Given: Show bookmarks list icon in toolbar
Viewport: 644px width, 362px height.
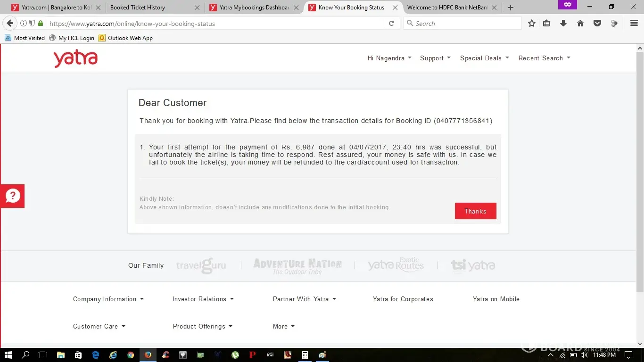Looking at the screenshot, I should (x=546, y=24).
